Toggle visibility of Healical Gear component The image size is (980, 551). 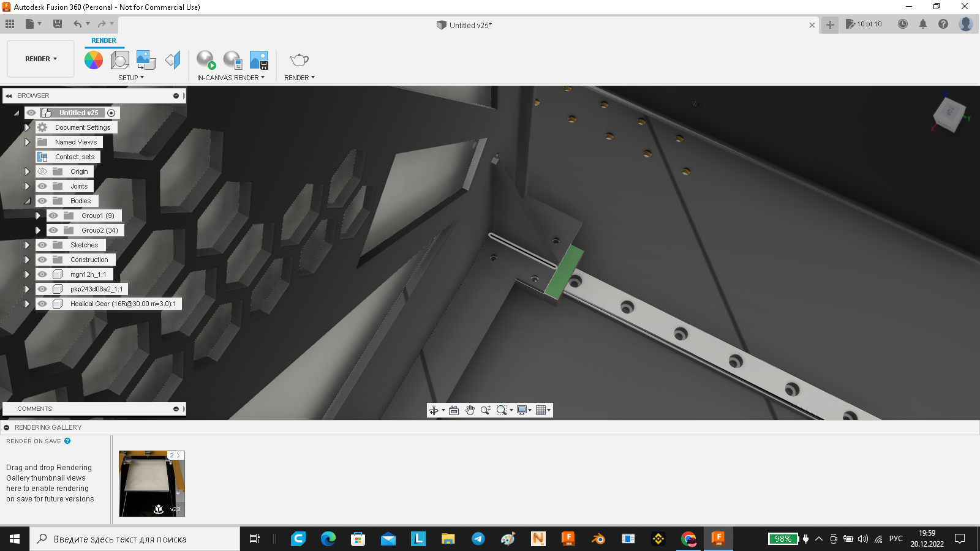pyautogui.click(x=42, y=304)
